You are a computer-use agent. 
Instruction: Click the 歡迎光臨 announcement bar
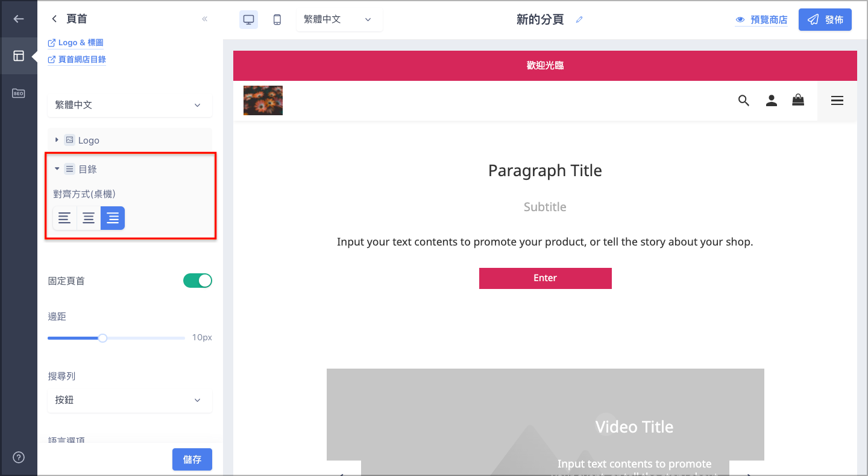545,66
